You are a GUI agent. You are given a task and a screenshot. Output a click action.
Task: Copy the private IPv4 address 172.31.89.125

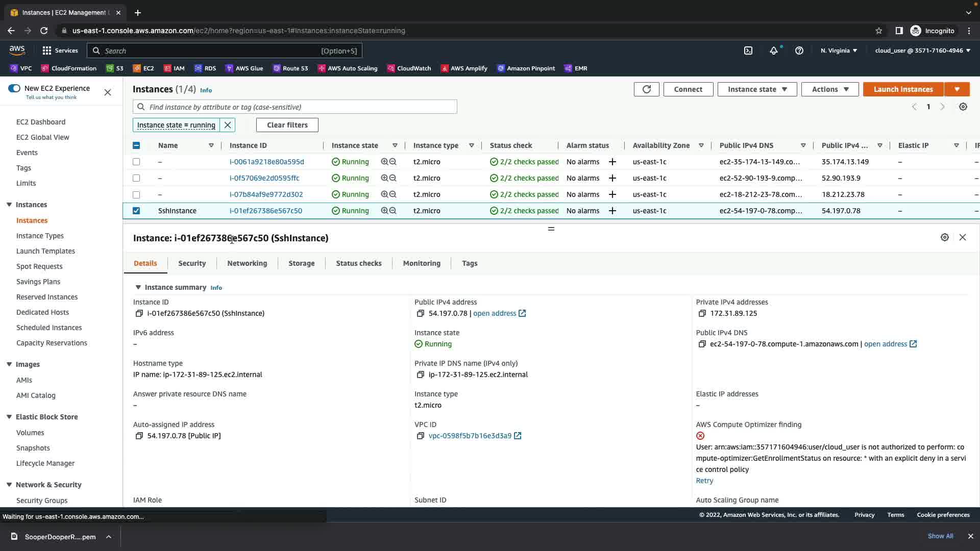702,313
